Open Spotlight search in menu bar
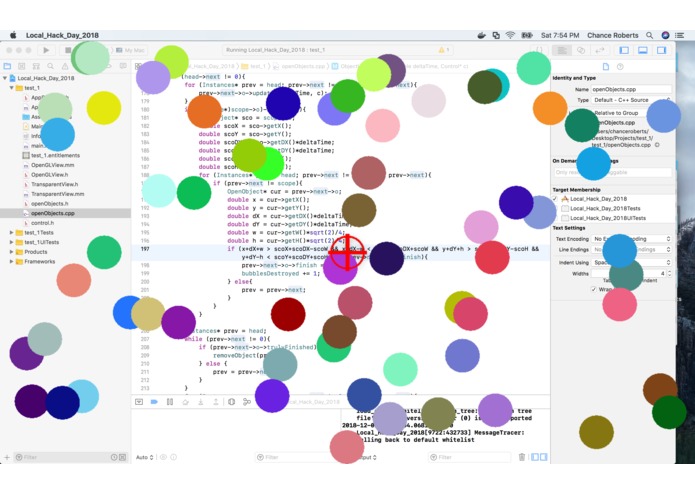Screen dimensions: 695x494 click(649, 35)
